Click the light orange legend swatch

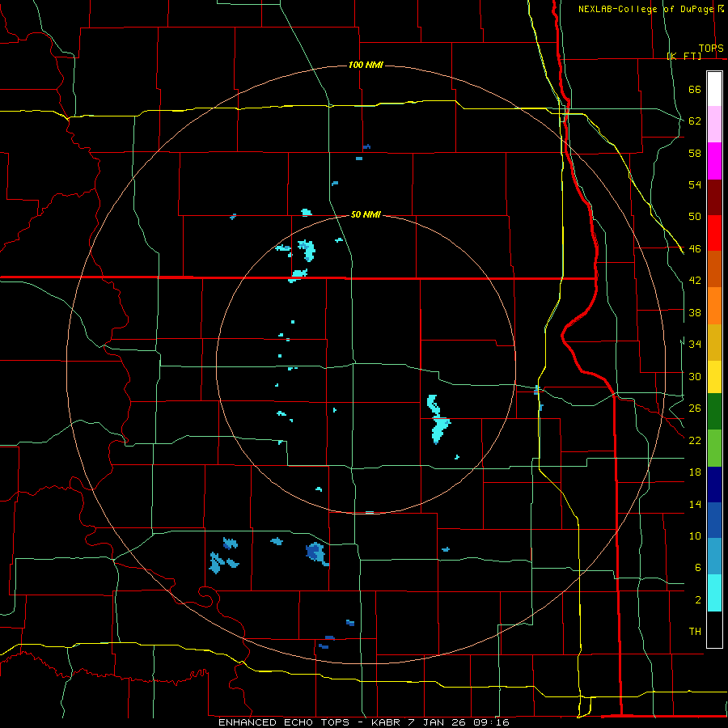coord(714,306)
